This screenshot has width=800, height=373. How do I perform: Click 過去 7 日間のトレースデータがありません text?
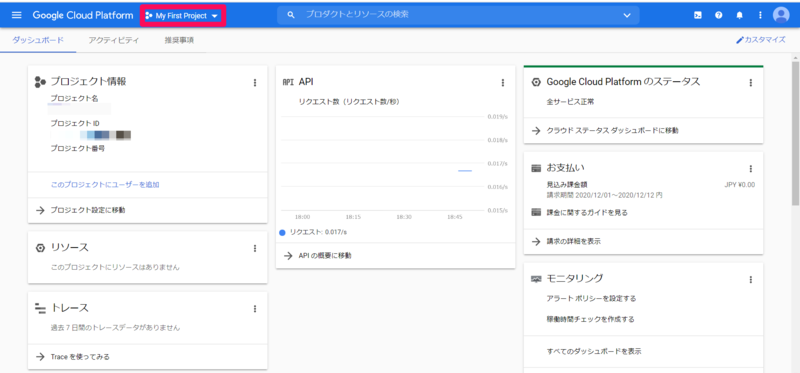pyautogui.click(x=115, y=328)
